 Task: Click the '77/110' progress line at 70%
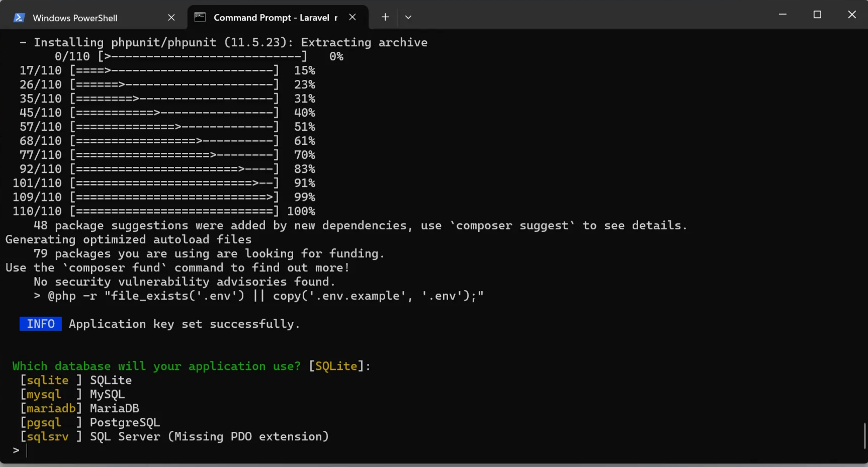[x=167, y=155]
